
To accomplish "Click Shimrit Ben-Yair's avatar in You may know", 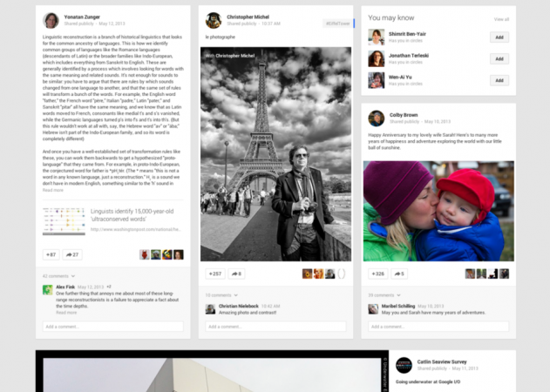I will pyautogui.click(x=377, y=37).
